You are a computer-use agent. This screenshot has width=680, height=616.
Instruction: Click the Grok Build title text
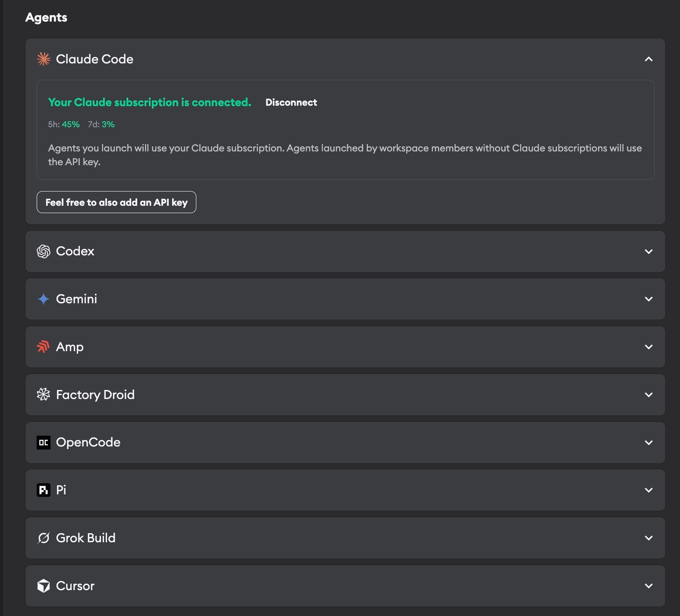coord(86,538)
